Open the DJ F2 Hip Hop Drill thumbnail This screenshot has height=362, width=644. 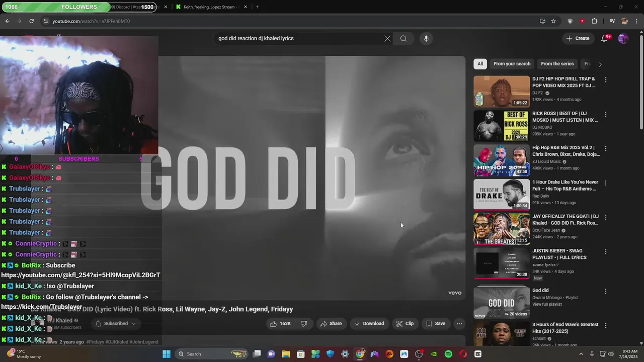[502, 92]
